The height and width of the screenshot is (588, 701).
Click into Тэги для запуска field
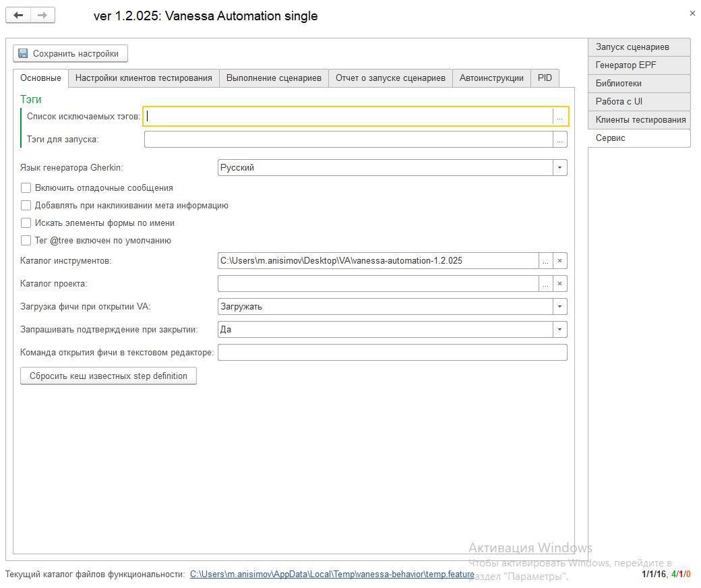tap(348, 140)
